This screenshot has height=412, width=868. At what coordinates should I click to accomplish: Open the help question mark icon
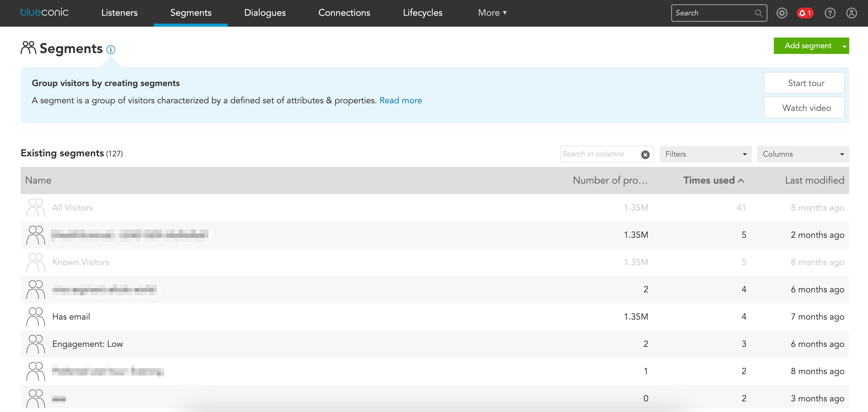(x=830, y=13)
